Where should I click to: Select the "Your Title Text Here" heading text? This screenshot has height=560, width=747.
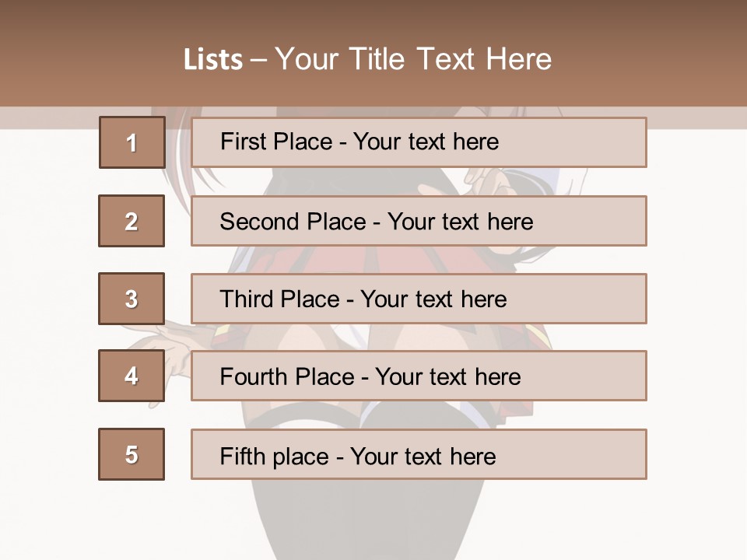click(413, 59)
